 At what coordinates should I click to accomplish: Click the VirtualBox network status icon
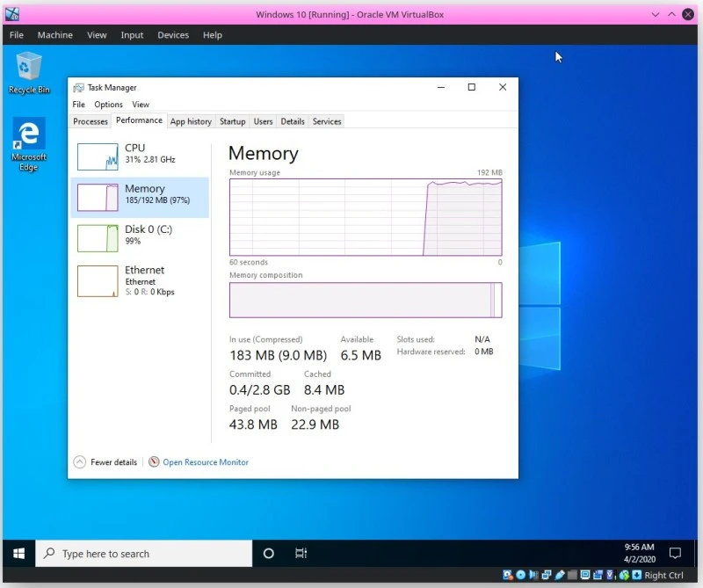tap(546, 575)
